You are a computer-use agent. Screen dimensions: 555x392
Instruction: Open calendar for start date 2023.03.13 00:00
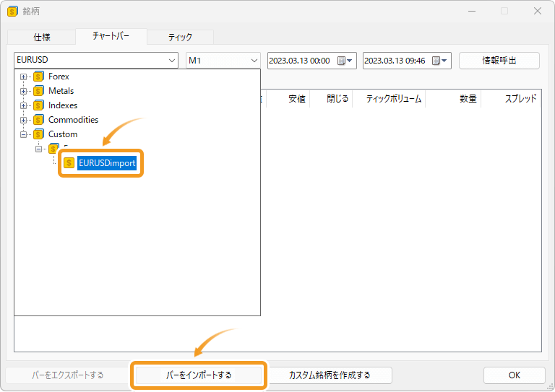345,61
